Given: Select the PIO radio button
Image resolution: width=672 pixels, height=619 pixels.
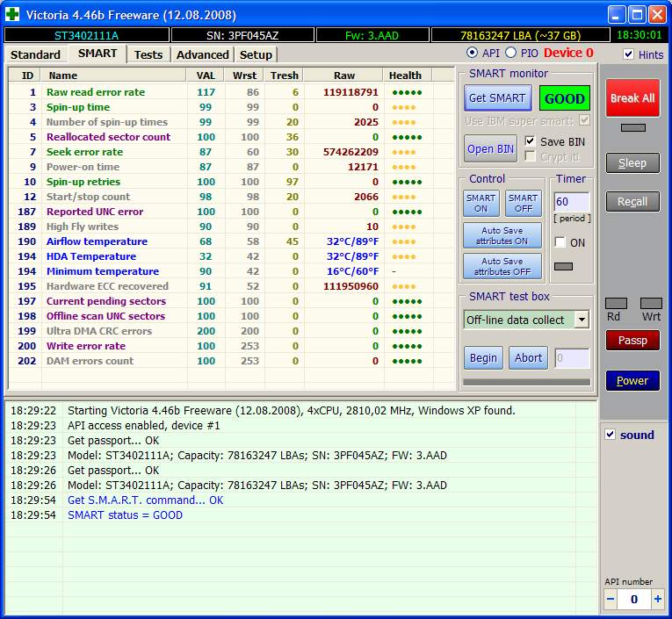Looking at the screenshot, I should [510, 54].
